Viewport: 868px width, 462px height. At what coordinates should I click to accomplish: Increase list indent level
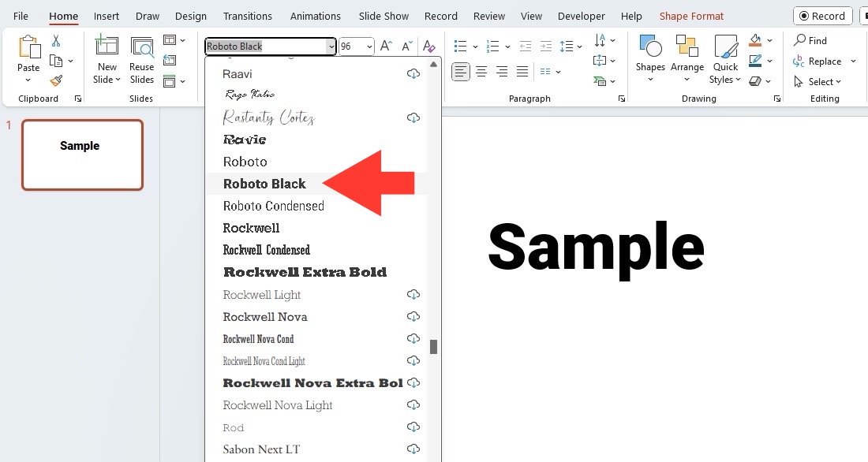(x=546, y=46)
